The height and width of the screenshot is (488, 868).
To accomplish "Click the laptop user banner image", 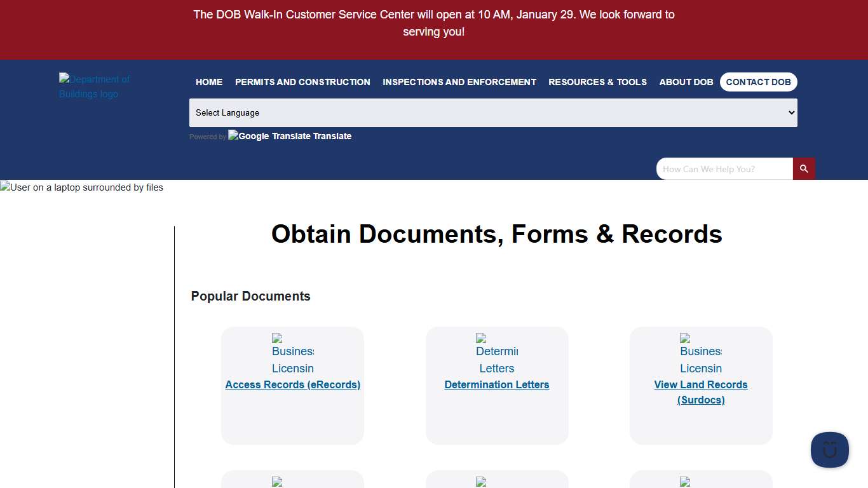I will [x=81, y=187].
